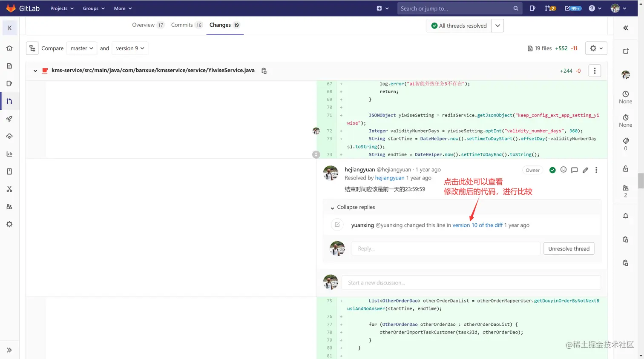644x359 pixels.
Task: Open the comment's more actions menu
Action: 596,170
